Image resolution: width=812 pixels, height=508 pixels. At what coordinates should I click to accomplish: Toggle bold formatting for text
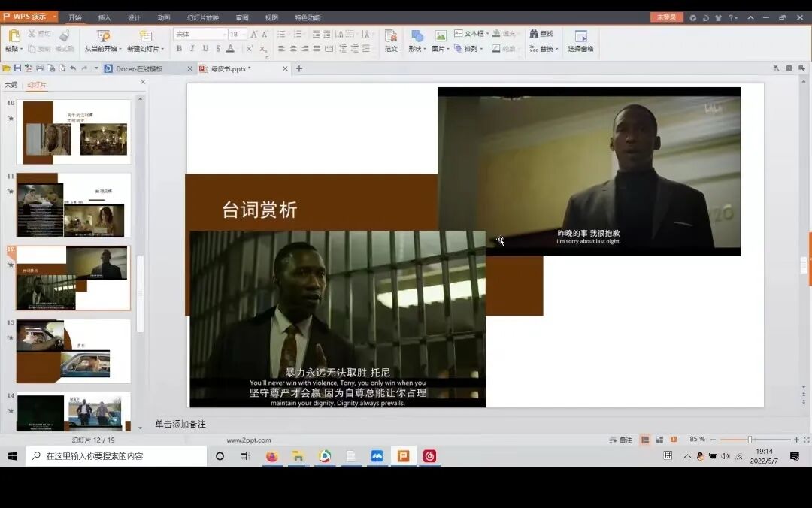[180, 48]
